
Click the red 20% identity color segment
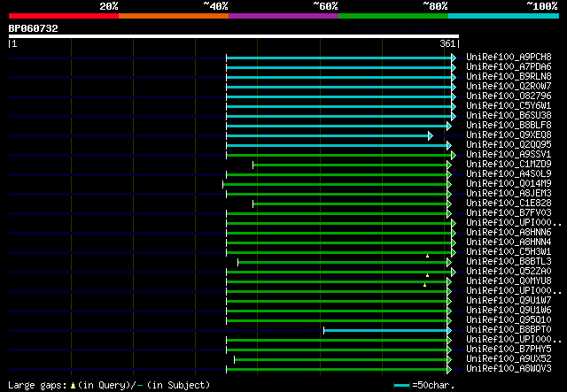click(x=64, y=16)
